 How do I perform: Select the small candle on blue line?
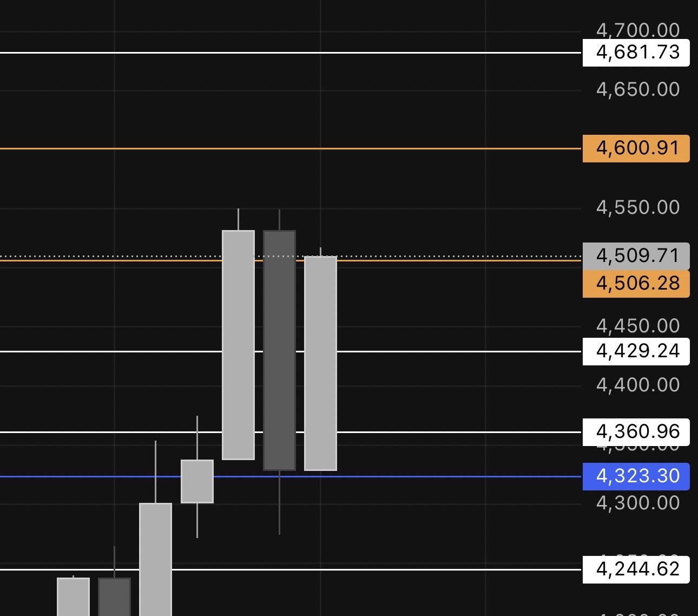tap(197, 481)
